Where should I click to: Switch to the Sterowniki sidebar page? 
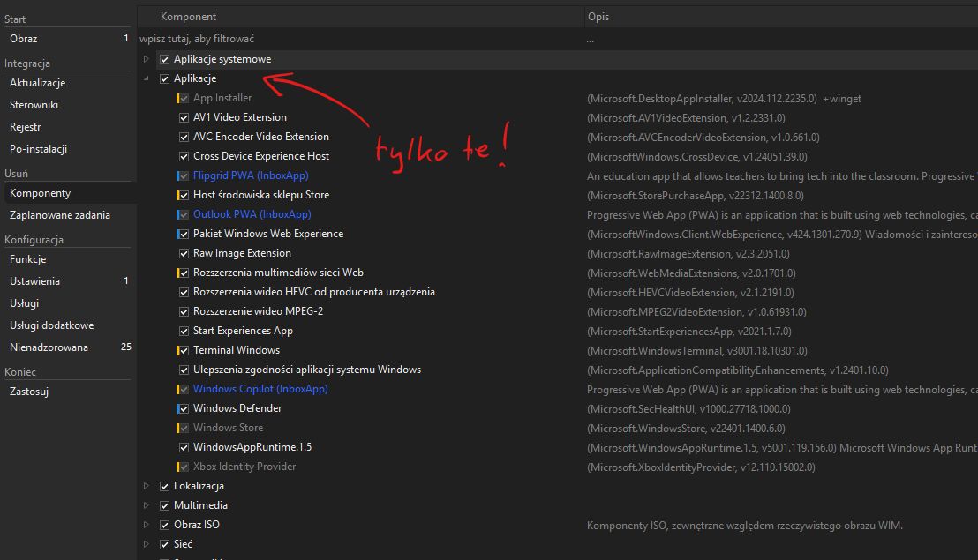point(34,105)
